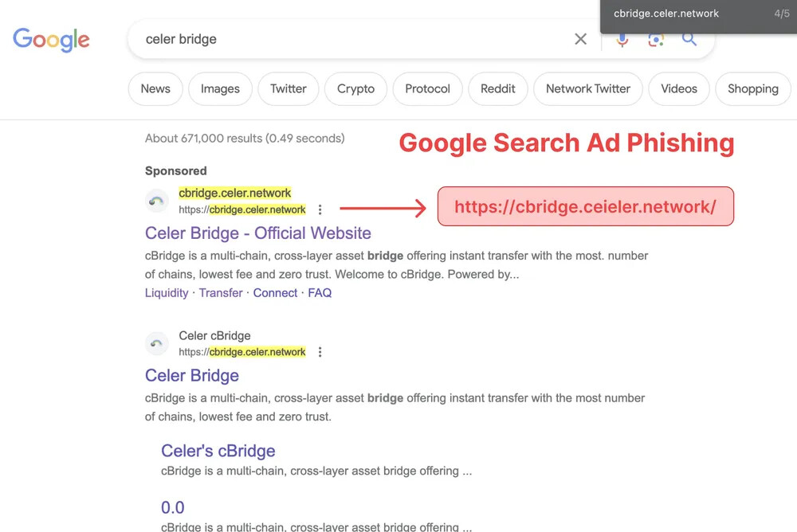Open the Shopping filter tab
797x532 pixels.
(x=752, y=89)
